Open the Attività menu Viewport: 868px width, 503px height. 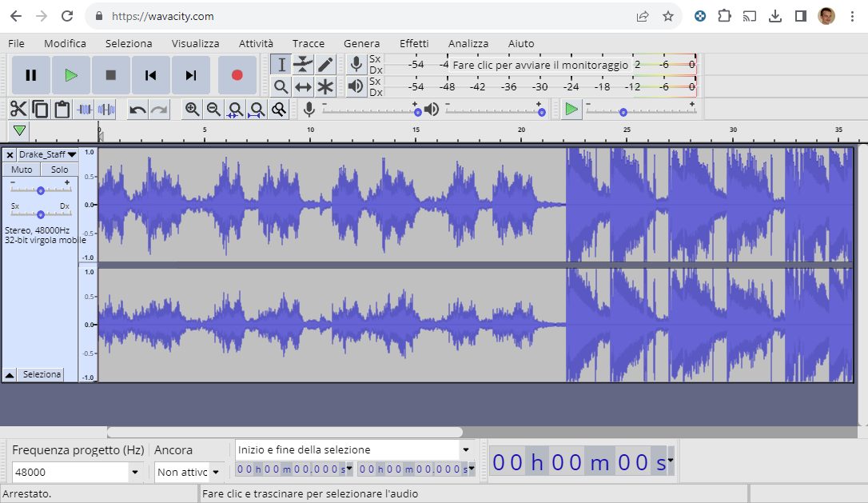[256, 43]
